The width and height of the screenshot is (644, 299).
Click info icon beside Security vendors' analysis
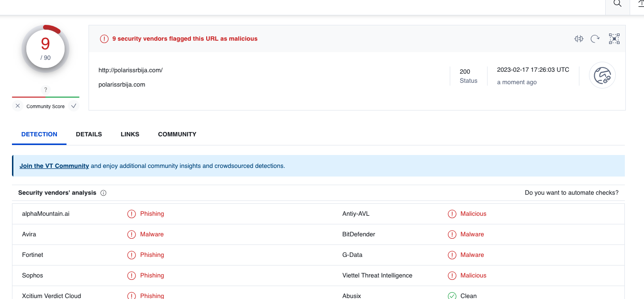(103, 193)
